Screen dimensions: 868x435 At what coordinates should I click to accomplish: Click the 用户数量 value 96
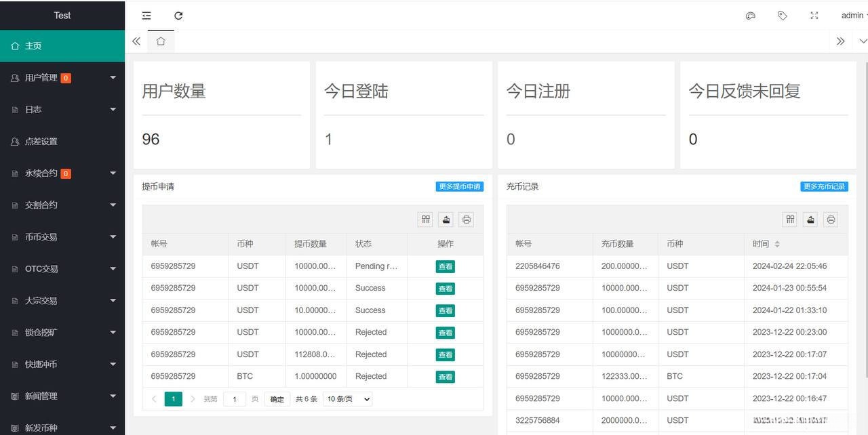point(151,140)
